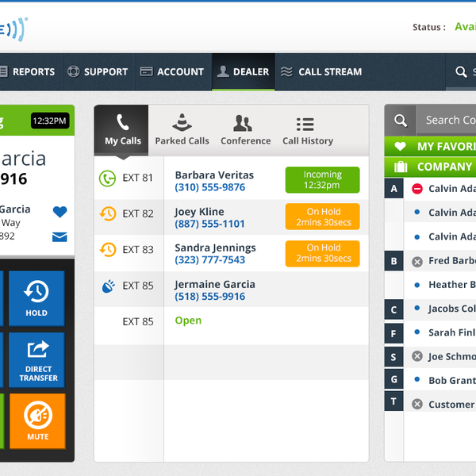The height and width of the screenshot is (476, 476).
Task: Expand the Company contacts section
Action: click(x=430, y=167)
